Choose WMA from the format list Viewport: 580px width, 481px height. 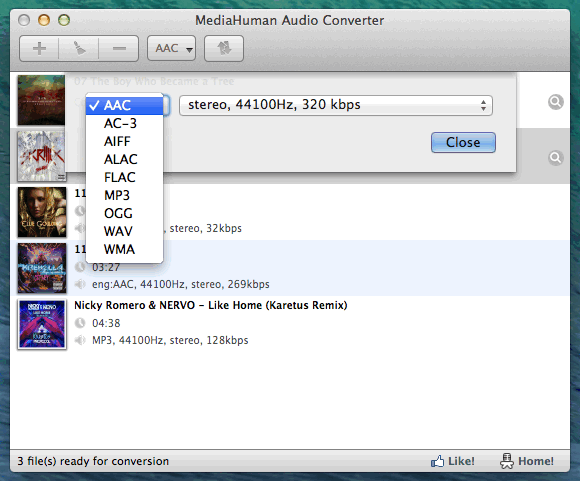point(124,249)
